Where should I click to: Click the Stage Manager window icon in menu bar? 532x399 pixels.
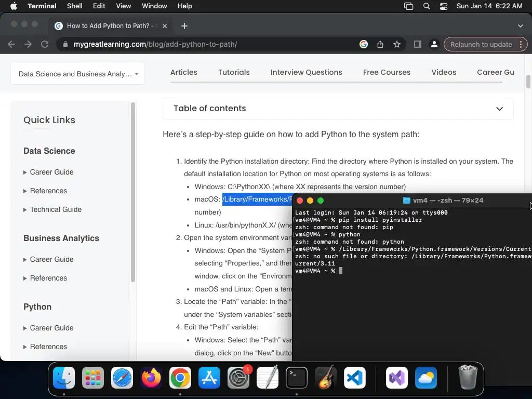(408, 6)
